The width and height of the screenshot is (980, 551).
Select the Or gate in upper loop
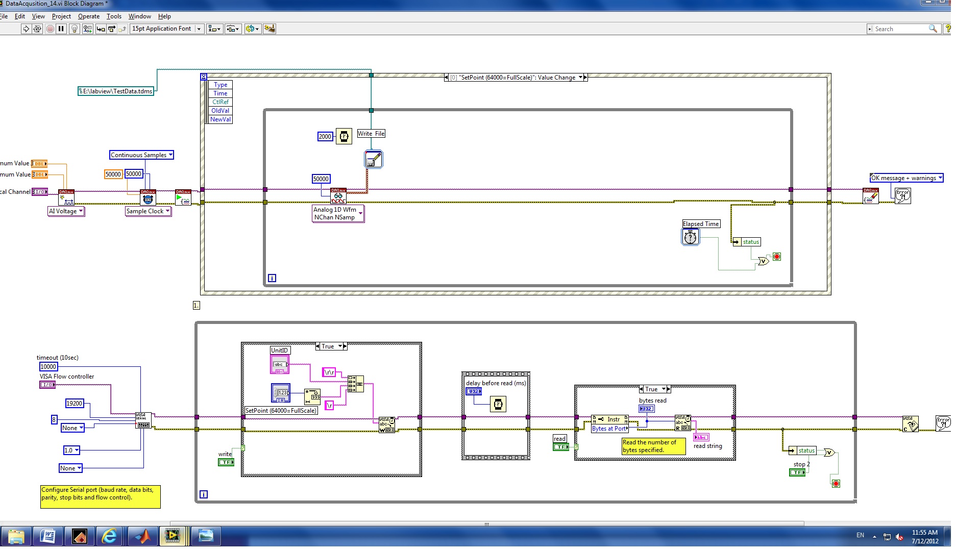click(763, 261)
